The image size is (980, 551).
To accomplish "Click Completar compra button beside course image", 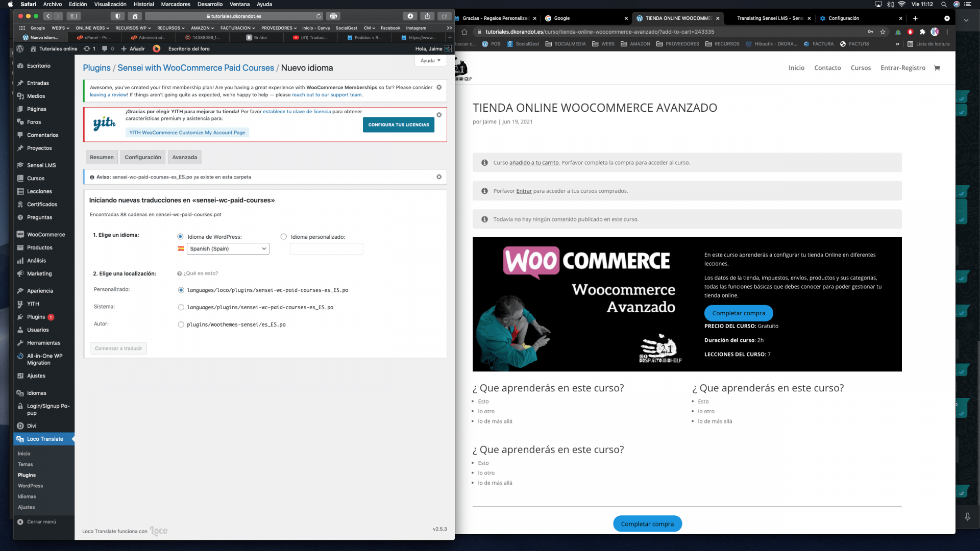I will tap(739, 313).
